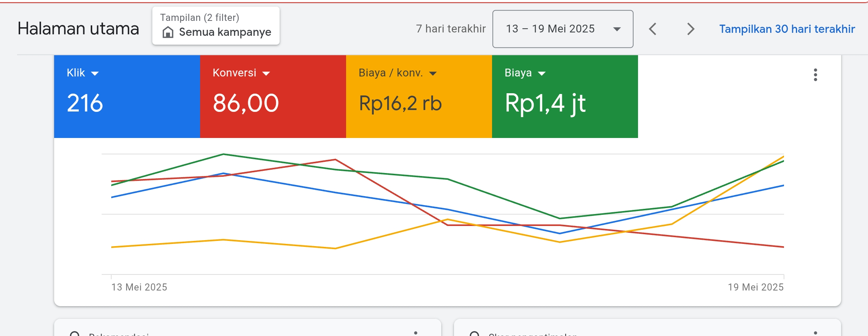Select the blue 216 clicks value
Image resolution: width=868 pixels, height=336 pixels.
pos(85,103)
